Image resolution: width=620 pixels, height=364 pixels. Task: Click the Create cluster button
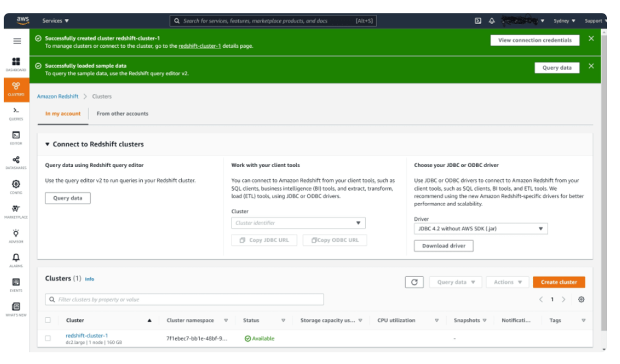pyautogui.click(x=559, y=282)
